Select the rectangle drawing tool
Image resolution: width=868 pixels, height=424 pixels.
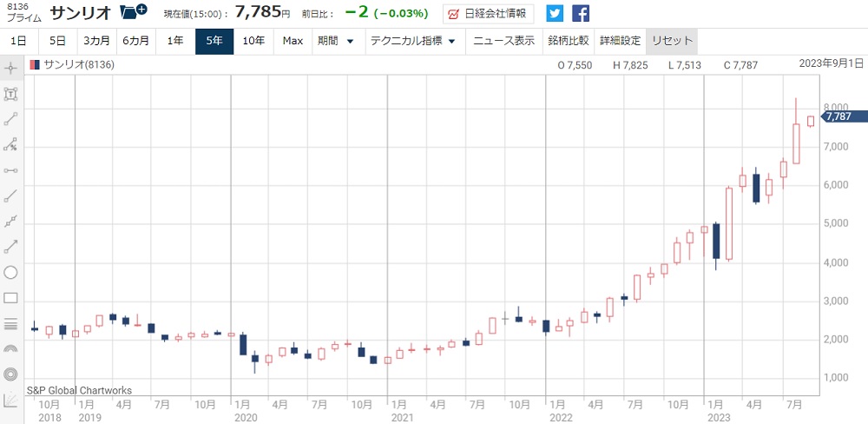click(x=10, y=298)
